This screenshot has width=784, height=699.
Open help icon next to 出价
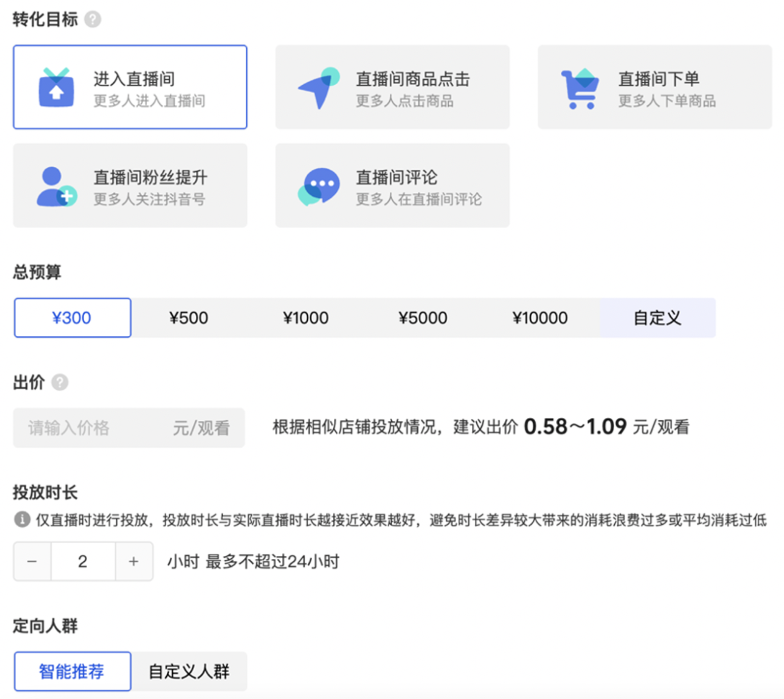60,383
